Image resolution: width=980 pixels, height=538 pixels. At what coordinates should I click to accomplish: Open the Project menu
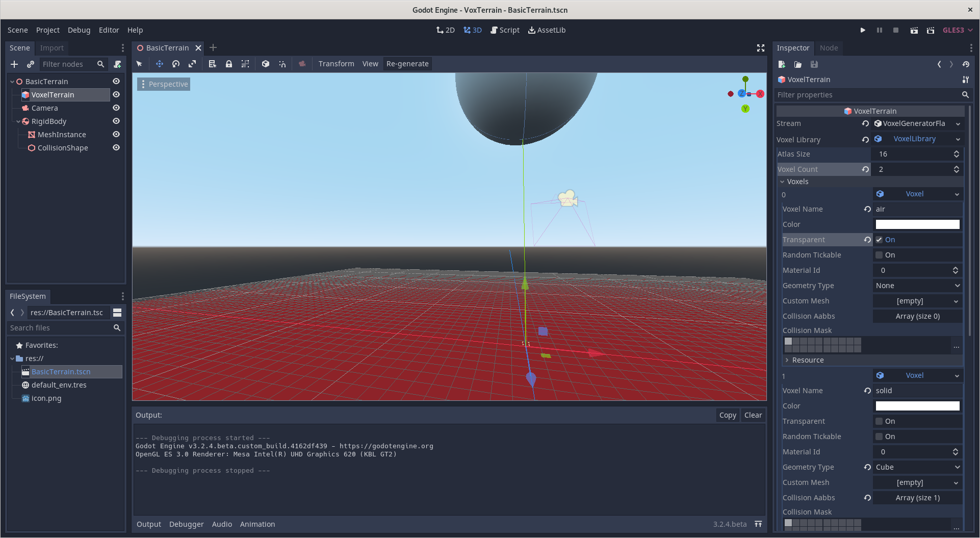(47, 30)
